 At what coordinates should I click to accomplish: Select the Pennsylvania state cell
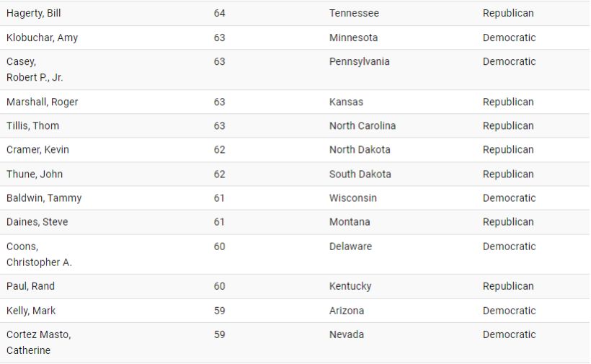click(359, 61)
